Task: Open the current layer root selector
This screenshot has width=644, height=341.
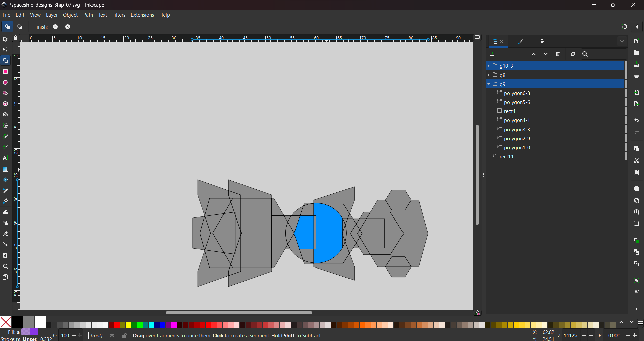Action: click(97, 336)
